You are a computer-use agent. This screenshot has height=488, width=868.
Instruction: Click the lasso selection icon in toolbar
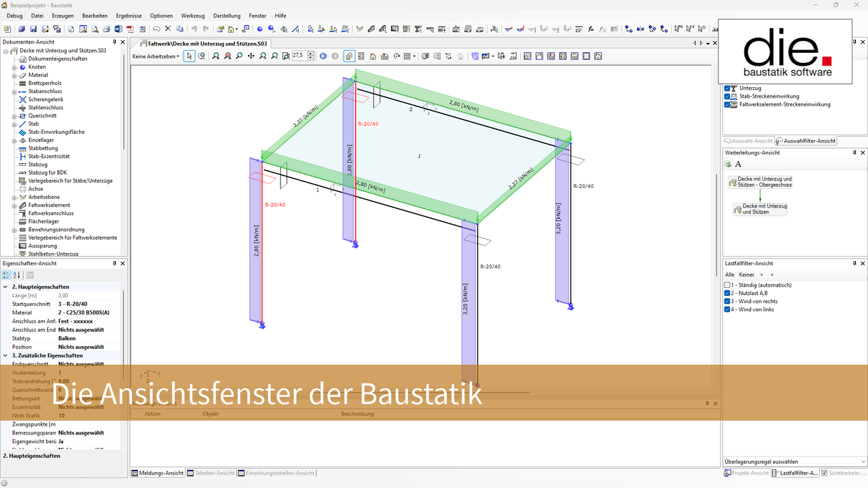point(156,29)
